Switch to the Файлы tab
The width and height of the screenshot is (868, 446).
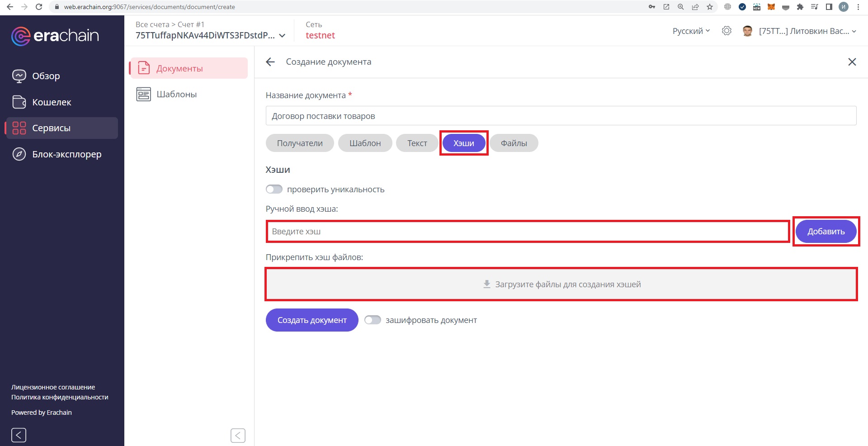514,143
